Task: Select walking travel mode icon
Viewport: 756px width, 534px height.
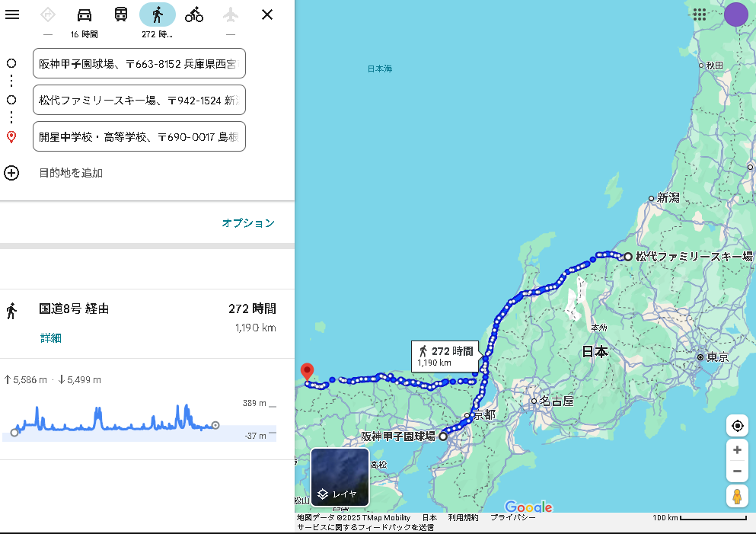Action: [x=158, y=15]
